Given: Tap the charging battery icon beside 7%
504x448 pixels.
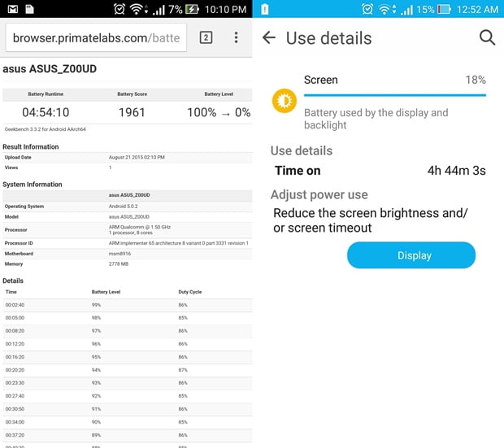Looking at the screenshot, I should click(192, 9).
